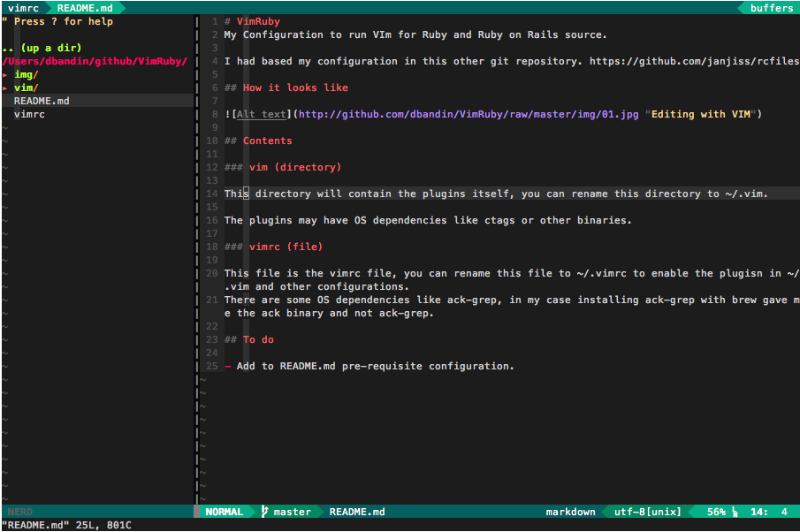Click the line number symbol beside 14

click(735, 512)
